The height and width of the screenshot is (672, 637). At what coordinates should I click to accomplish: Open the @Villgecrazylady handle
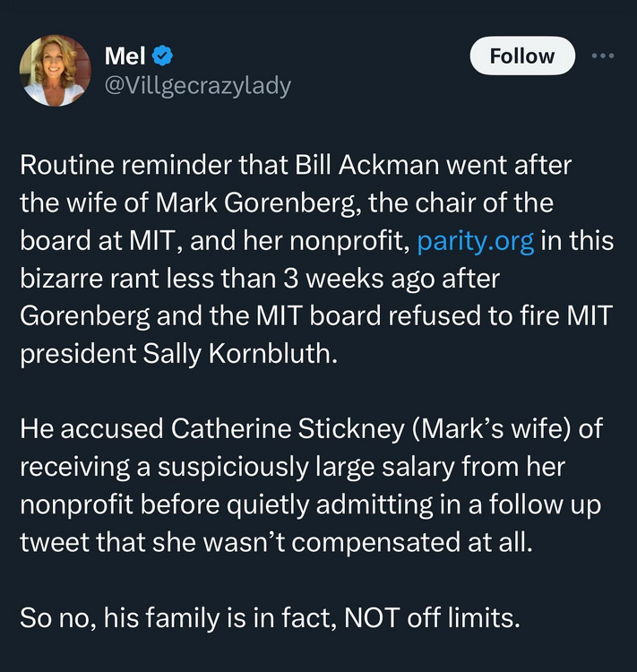pyautogui.click(x=197, y=86)
